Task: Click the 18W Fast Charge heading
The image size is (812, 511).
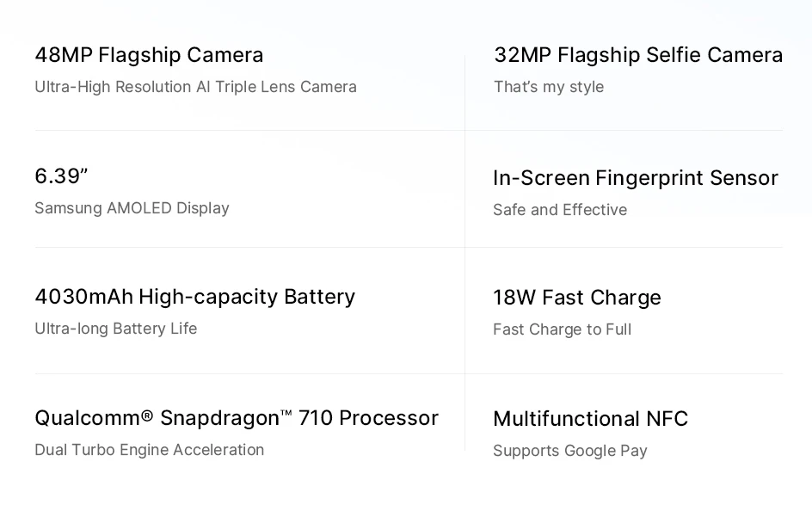Action: [577, 298]
